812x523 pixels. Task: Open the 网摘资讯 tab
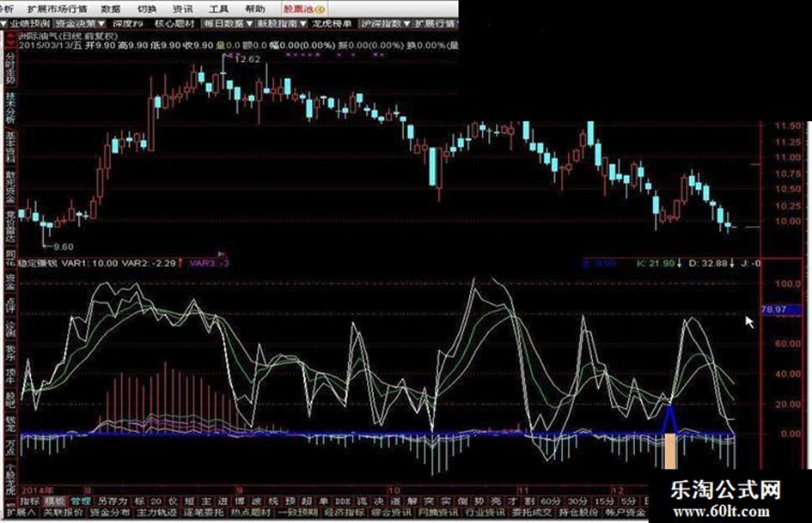tap(438, 513)
